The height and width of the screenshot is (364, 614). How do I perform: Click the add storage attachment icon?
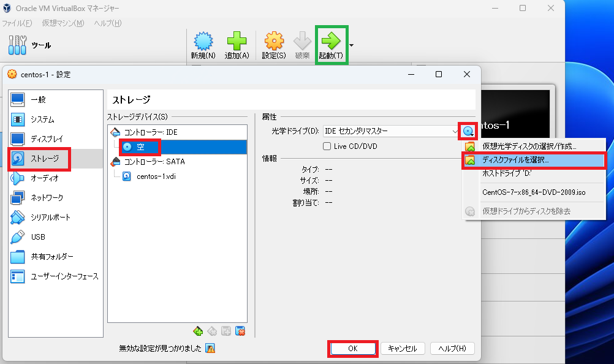click(226, 332)
